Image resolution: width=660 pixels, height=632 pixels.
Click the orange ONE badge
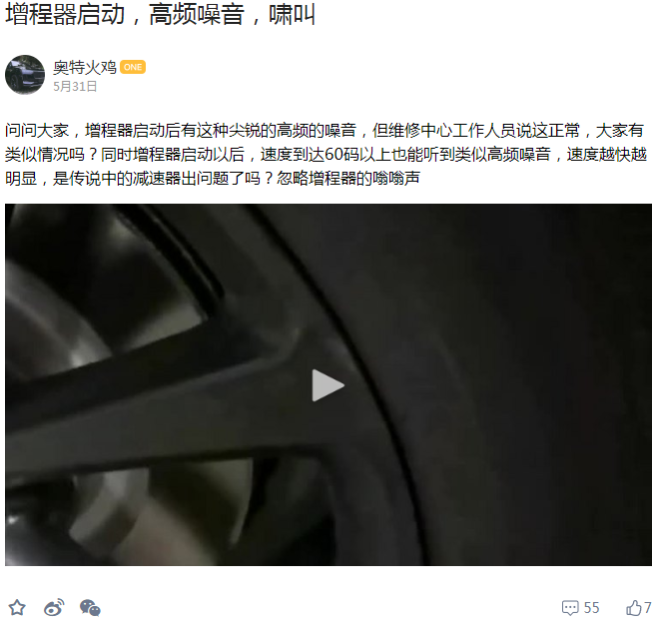tap(133, 67)
